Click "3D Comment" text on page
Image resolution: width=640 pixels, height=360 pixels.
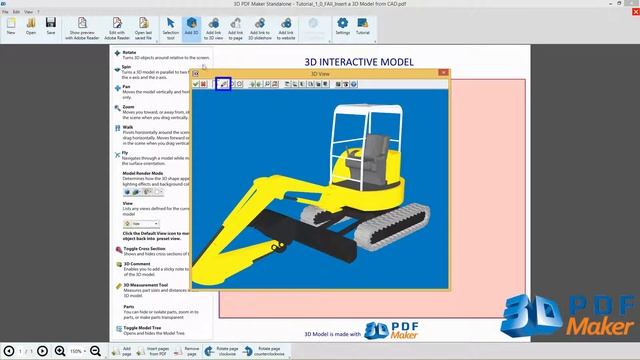[x=137, y=264]
